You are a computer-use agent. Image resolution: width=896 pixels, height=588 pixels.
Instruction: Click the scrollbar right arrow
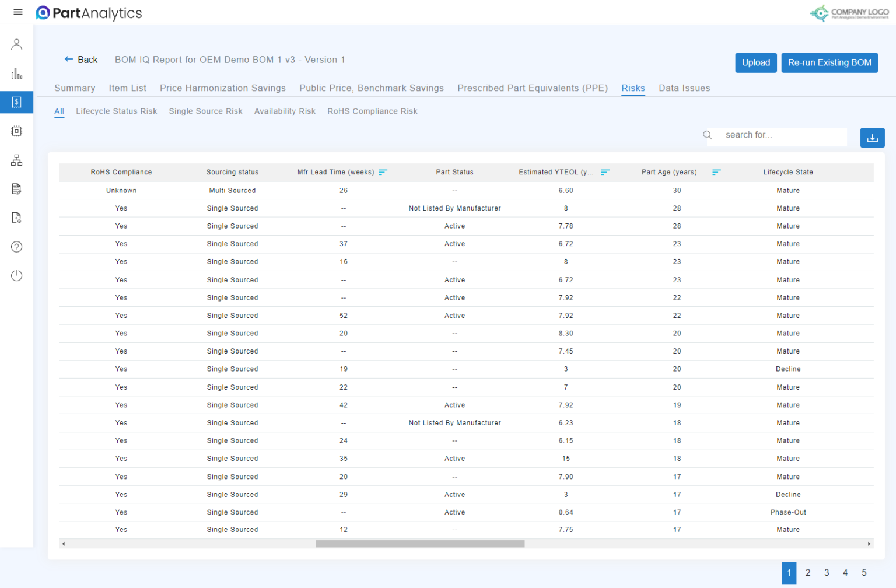click(x=869, y=544)
